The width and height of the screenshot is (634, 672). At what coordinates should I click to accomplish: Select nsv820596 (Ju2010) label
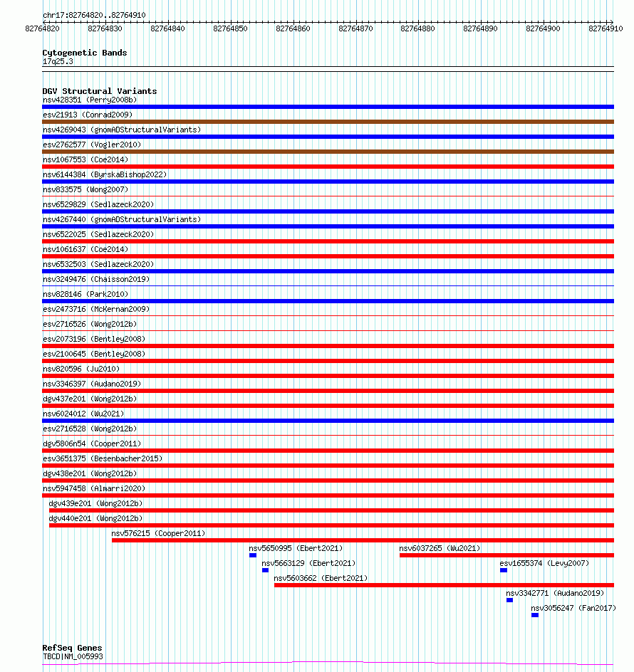click(81, 369)
